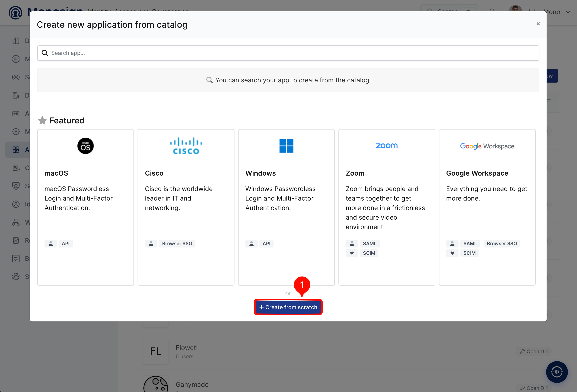Screen dimensions: 577x392
Task: Click the Featured star icon
Action: click(x=42, y=120)
